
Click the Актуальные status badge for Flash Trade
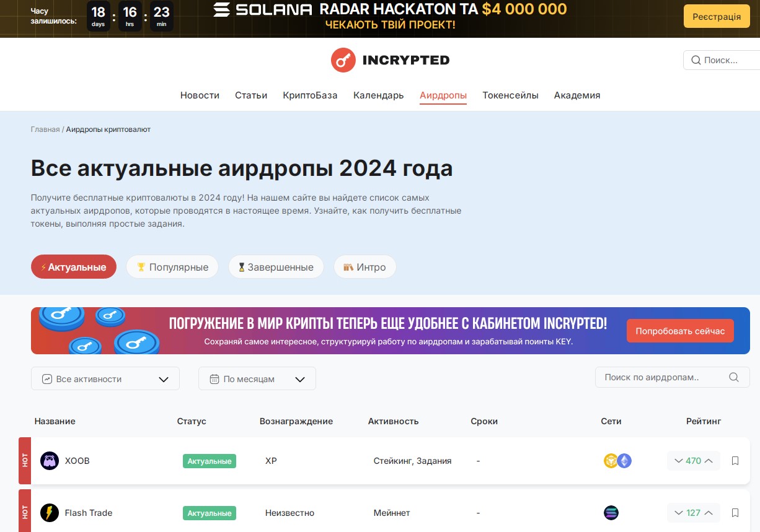point(210,513)
